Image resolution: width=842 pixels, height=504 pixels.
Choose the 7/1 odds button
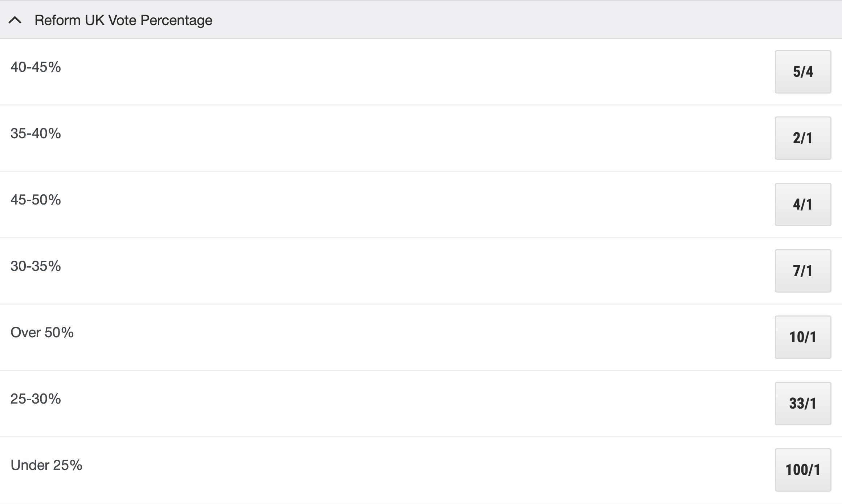[x=802, y=271]
